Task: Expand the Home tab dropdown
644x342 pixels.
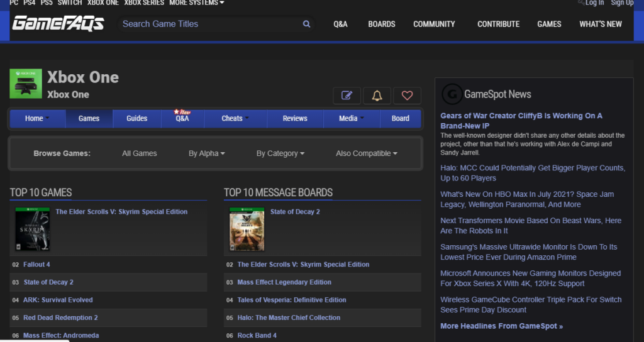Action: pos(37,118)
